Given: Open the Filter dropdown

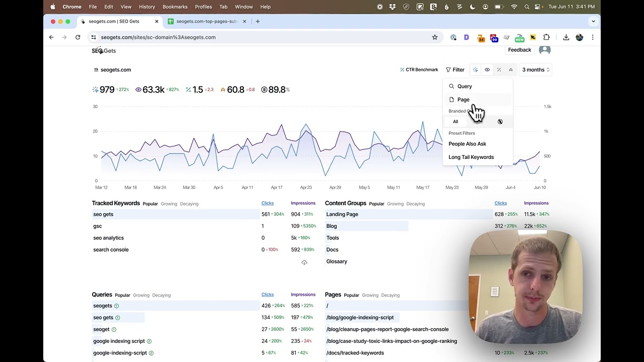Looking at the screenshot, I should pyautogui.click(x=455, y=70).
